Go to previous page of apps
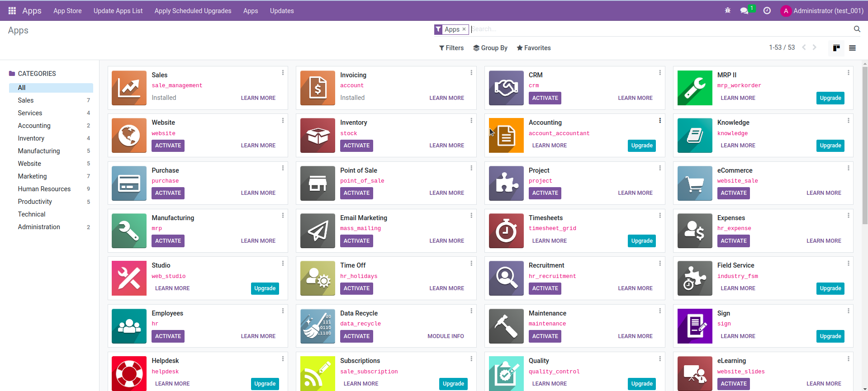Screen dimensions: 868x391 coord(804,47)
